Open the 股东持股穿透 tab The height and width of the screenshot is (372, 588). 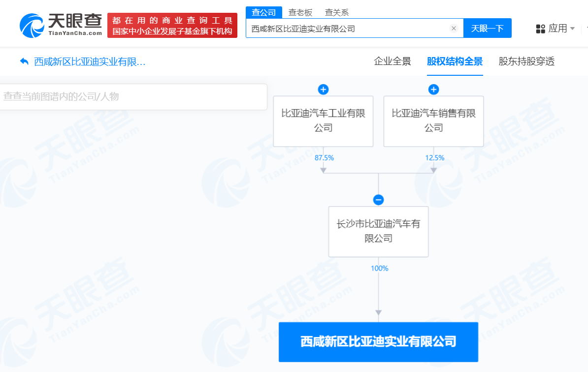(x=526, y=62)
